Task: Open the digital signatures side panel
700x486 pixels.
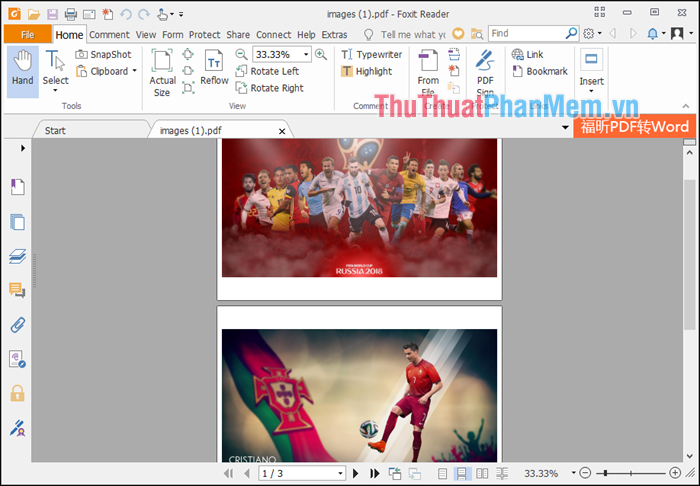Action: click(x=17, y=428)
